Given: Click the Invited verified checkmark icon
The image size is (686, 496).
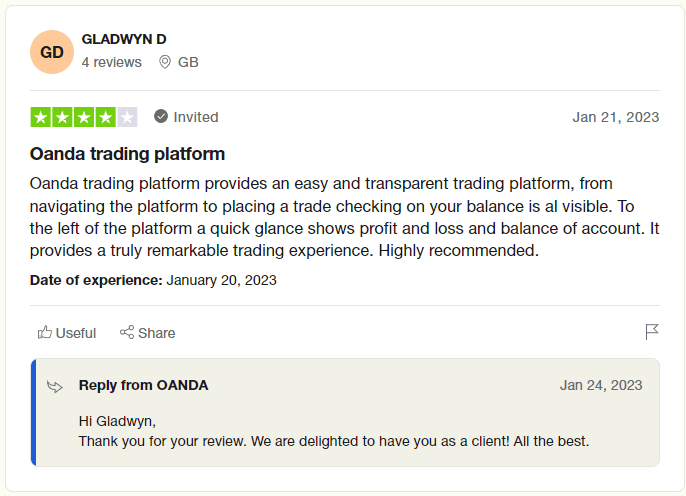Looking at the screenshot, I should (x=161, y=116).
